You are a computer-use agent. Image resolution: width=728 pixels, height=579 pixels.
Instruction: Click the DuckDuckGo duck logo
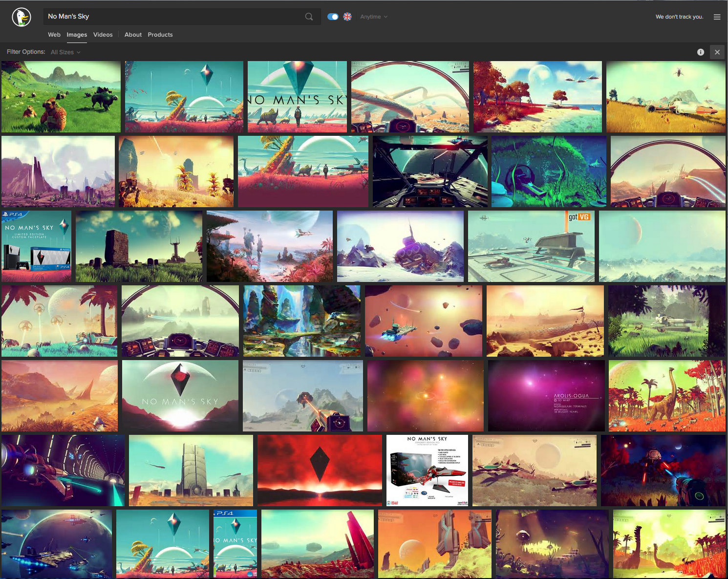21,17
